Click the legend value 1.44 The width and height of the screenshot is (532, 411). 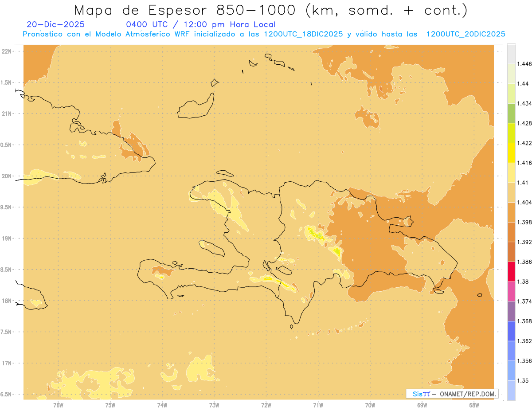(523, 83)
